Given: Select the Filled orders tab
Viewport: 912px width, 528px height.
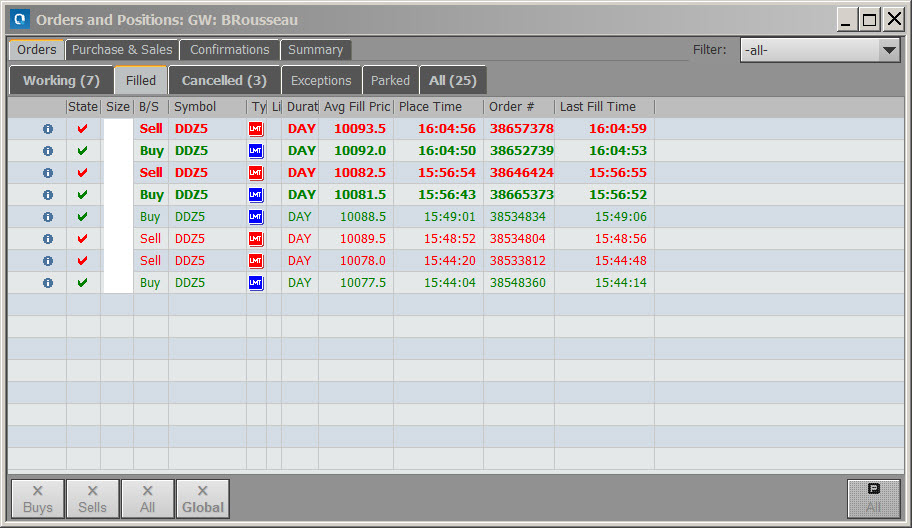Looking at the screenshot, I should [x=141, y=80].
